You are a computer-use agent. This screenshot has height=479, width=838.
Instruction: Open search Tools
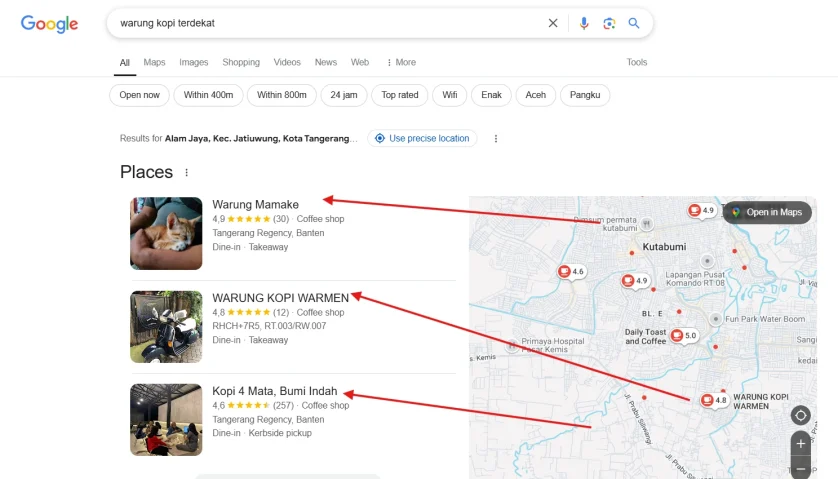coord(637,62)
